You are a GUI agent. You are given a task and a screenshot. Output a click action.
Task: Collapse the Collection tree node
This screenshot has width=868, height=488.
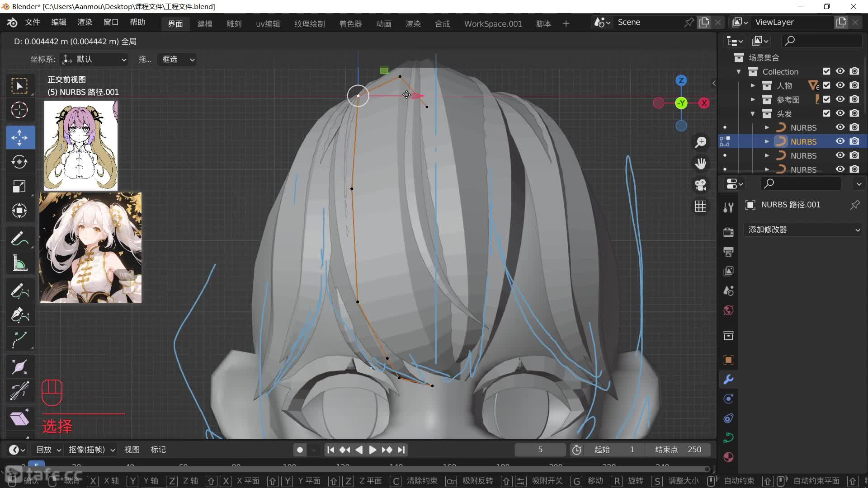pyautogui.click(x=739, y=71)
